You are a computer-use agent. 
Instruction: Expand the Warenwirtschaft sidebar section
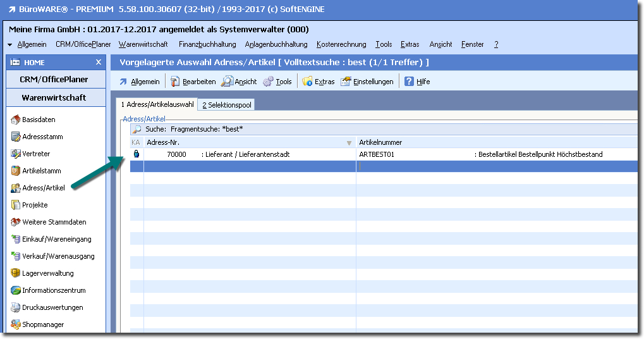[54, 98]
